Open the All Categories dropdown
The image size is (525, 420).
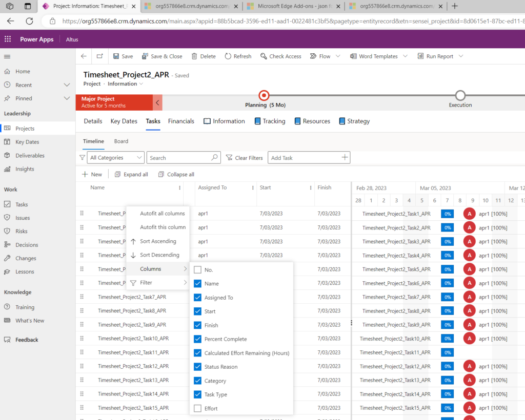coord(115,158)
